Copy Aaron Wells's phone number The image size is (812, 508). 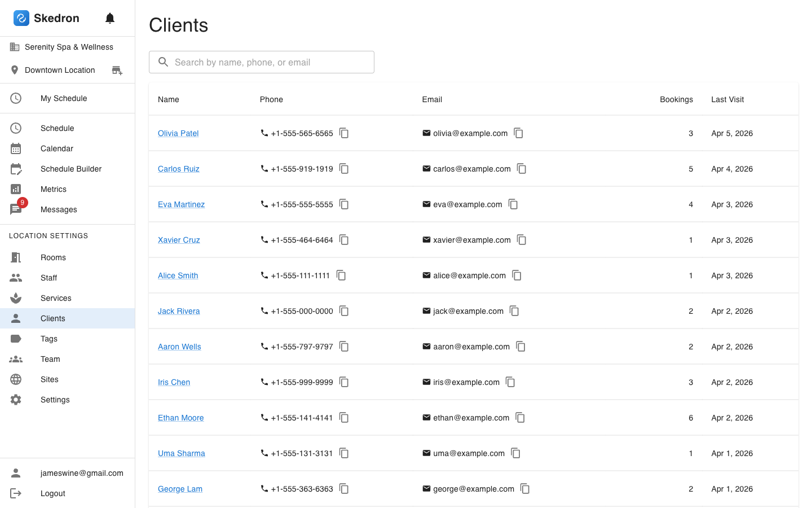tap(344, 347)
